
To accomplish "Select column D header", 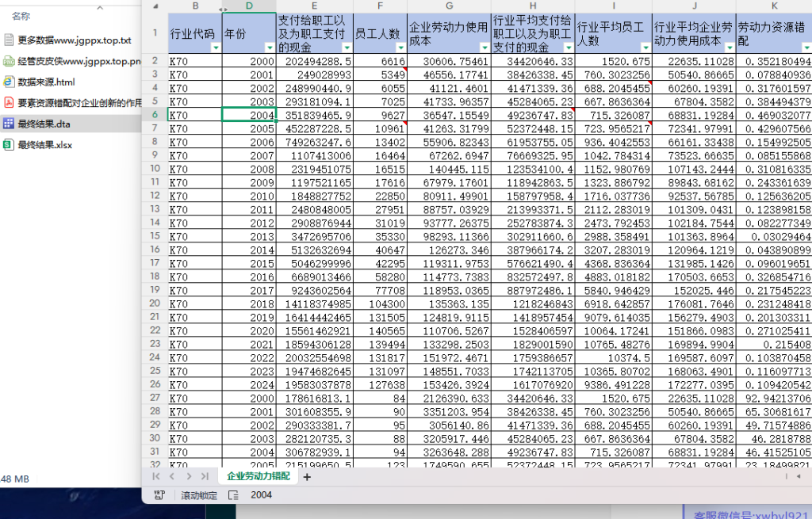I will pos(249,6).
